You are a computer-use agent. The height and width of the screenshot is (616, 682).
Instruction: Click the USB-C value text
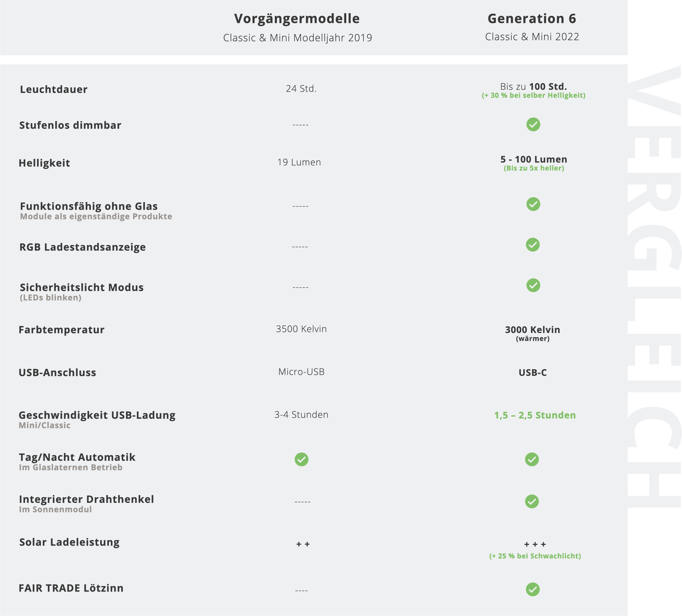533,372
